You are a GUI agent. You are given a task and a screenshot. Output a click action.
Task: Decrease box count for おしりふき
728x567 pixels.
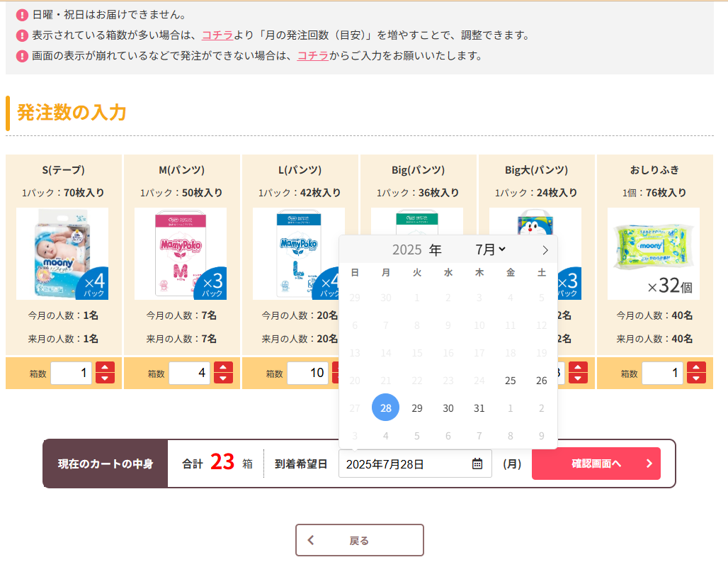click(x=696, y=378)
